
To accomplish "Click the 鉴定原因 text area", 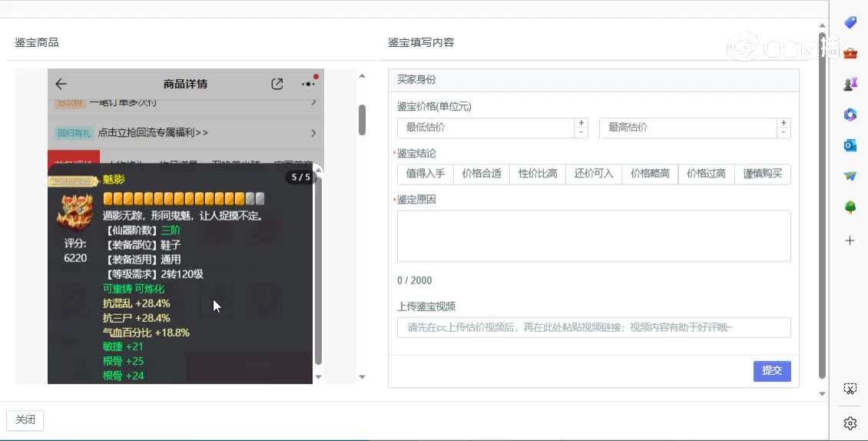I will (593, 236).
